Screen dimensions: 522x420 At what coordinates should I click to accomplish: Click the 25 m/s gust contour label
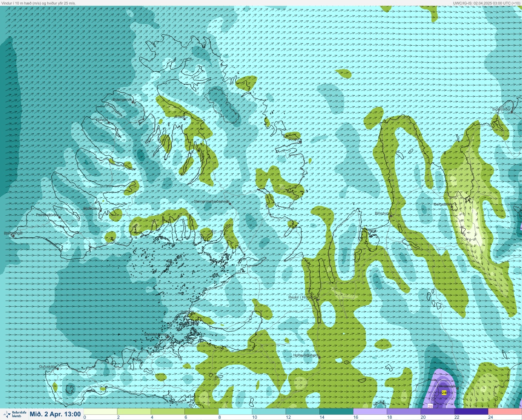[x=430, y=406]
